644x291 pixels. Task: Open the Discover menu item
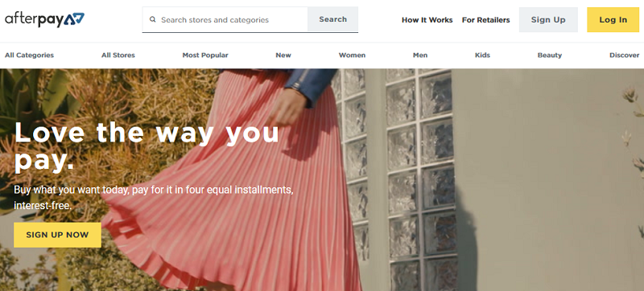[625, 55]
